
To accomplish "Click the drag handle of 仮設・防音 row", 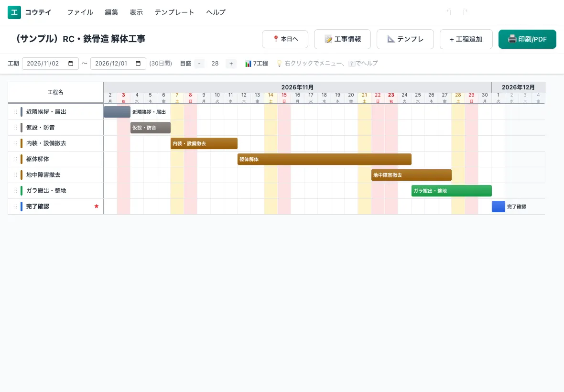I will [15, 128].
